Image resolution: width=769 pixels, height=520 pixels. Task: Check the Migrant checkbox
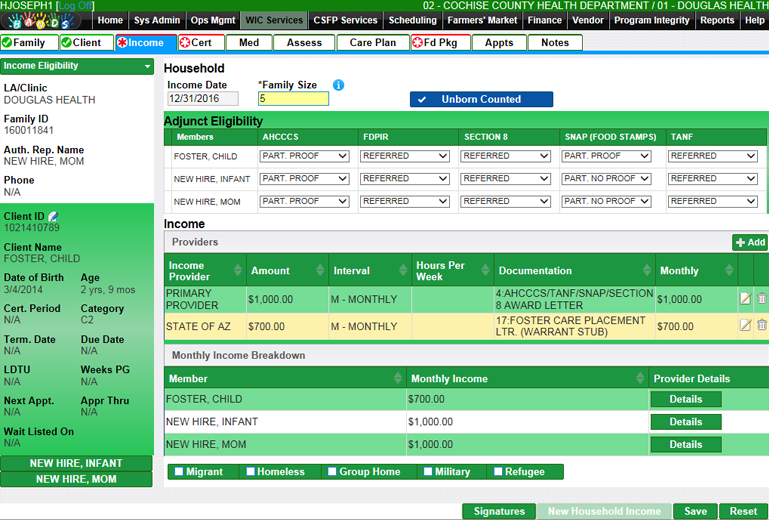point(179,472)
